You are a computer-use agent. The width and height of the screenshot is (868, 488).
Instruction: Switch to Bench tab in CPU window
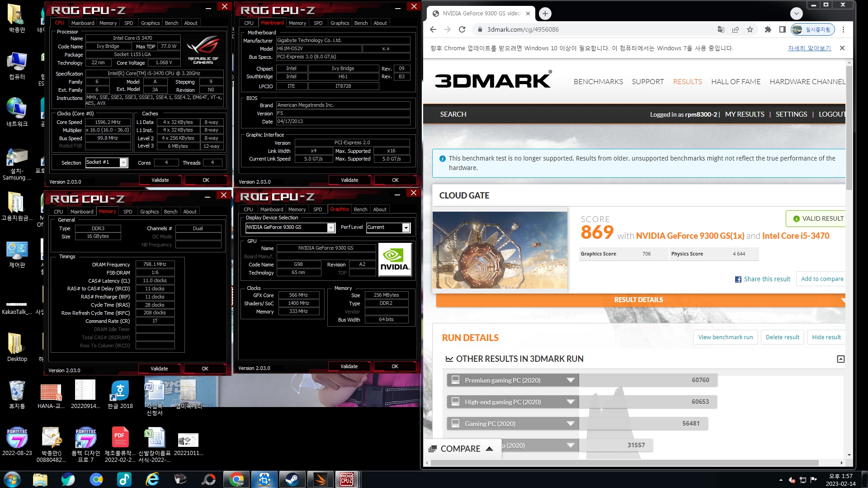[x=171, y=23]
